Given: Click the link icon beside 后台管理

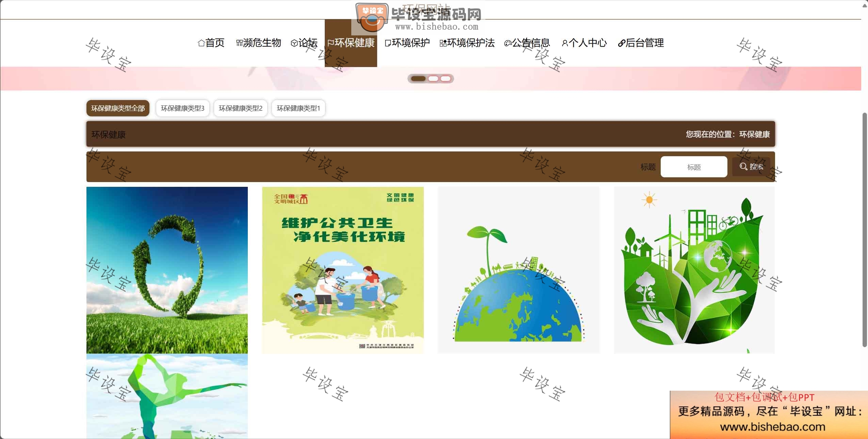Looking at the screenshot, I should coord(622,43).
